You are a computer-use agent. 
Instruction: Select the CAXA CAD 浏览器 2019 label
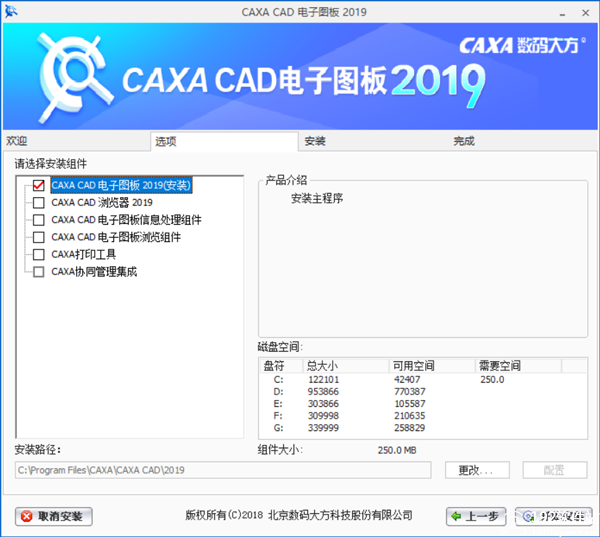click(x=102, y=202)
